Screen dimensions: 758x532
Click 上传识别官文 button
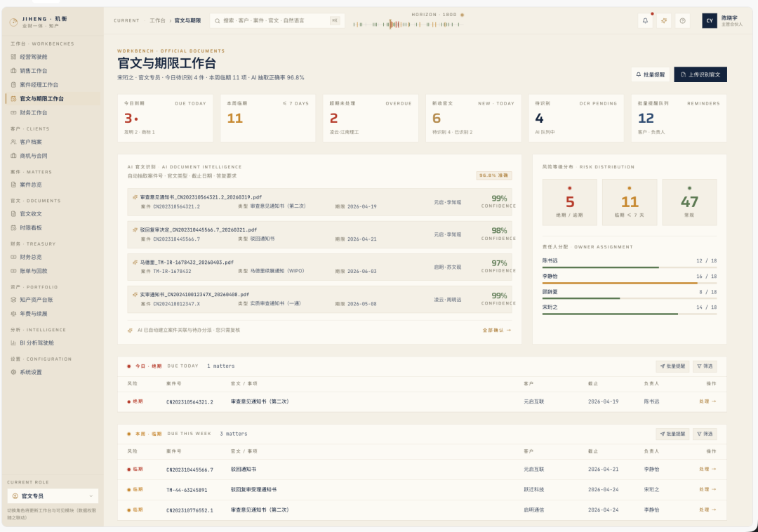[700, 74]
